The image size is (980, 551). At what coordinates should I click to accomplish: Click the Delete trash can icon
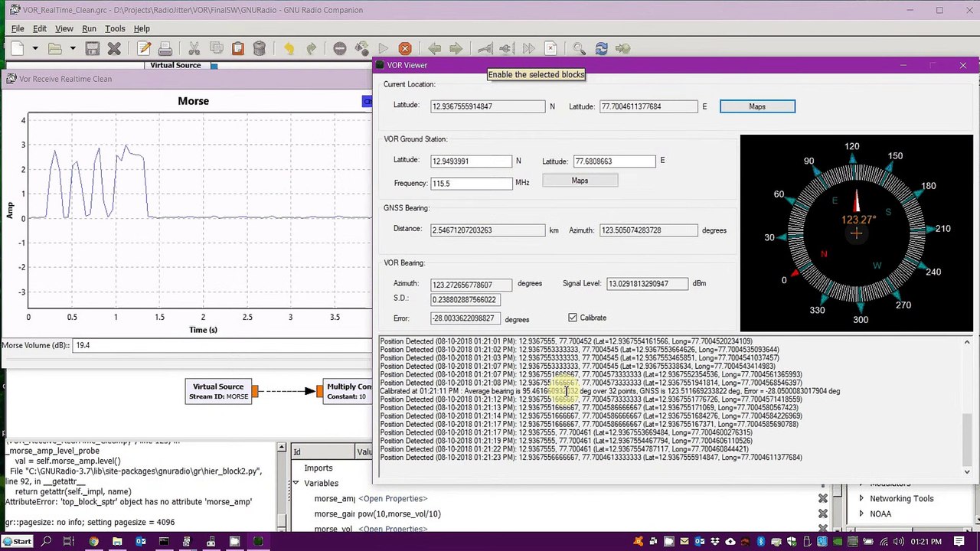[x=259, y=48]
